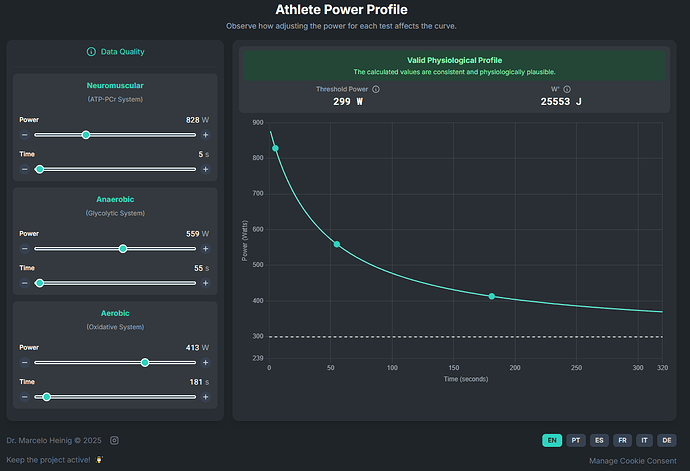Viewport: 690px width, 471px height.
Task: Increase Anaerobic time with plus button
Action: [206, 283]
